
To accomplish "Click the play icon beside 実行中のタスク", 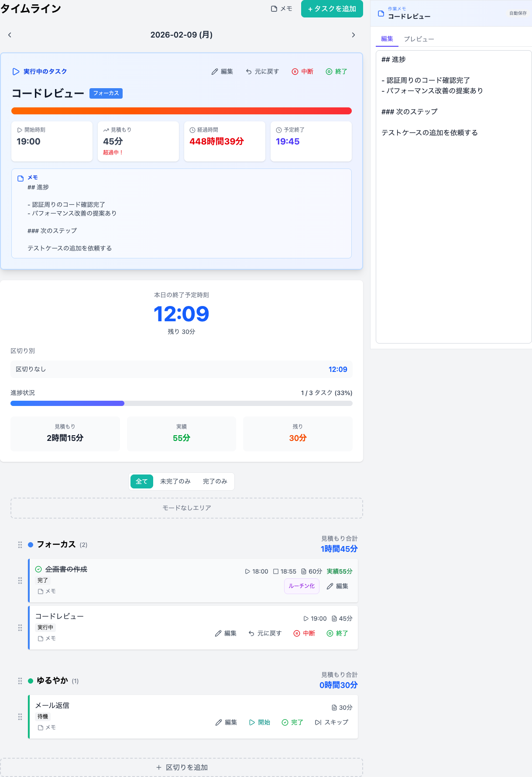I will [x=16, y=72].
